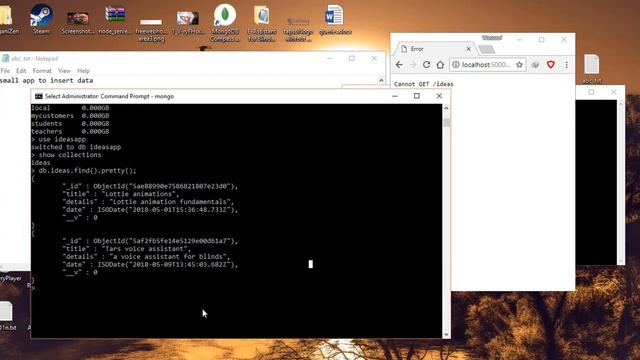Click the 'Tars voice assistant' title line

pyautogui.click(x=127, y=249)
